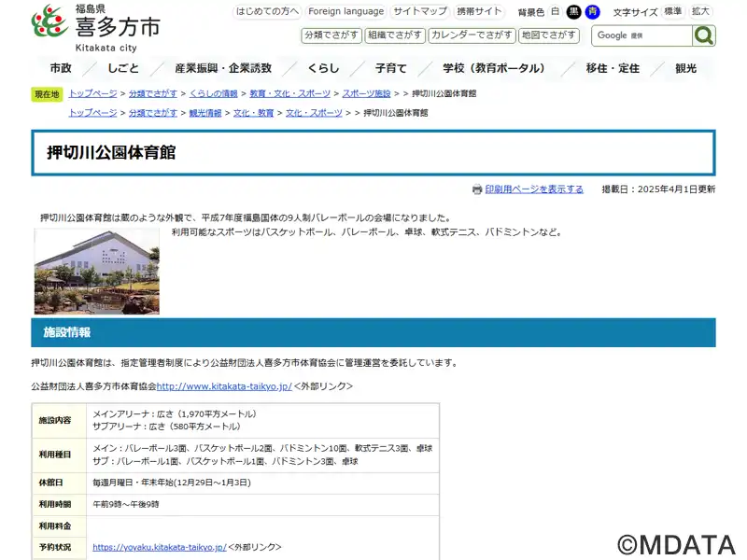Expand the カレンダーでさがす search option
The image size is (747, 560).
coord(472,35)
